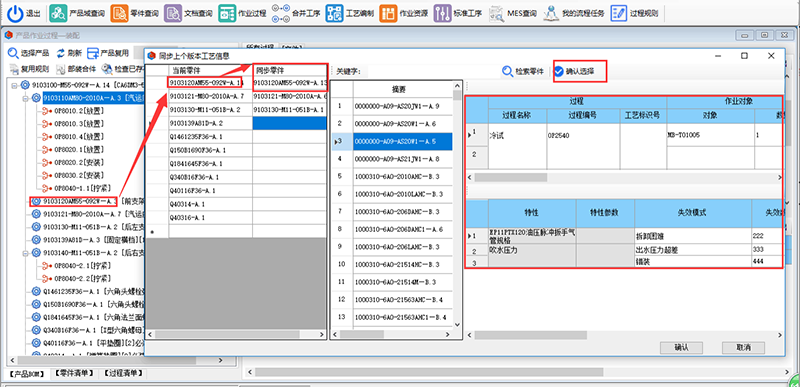Select summary row 0000000-A09-AS20JW1-A.9

click(402, 106)
